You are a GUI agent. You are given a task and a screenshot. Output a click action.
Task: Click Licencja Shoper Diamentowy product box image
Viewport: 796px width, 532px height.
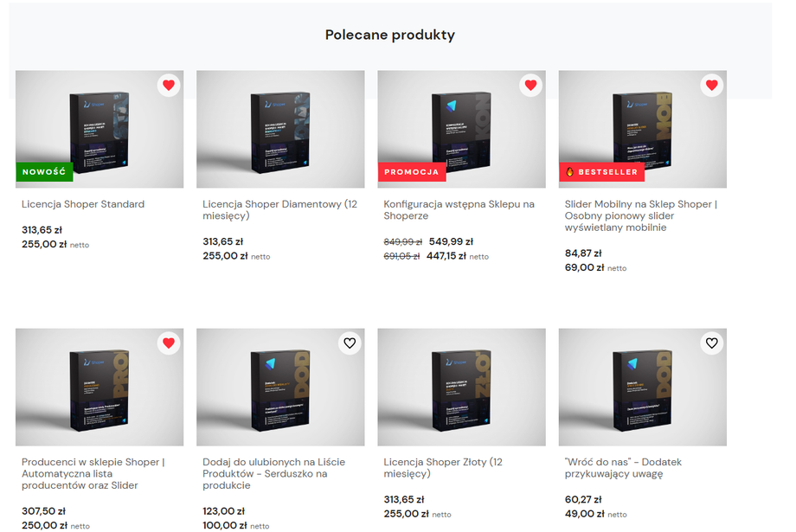(280, 130)
